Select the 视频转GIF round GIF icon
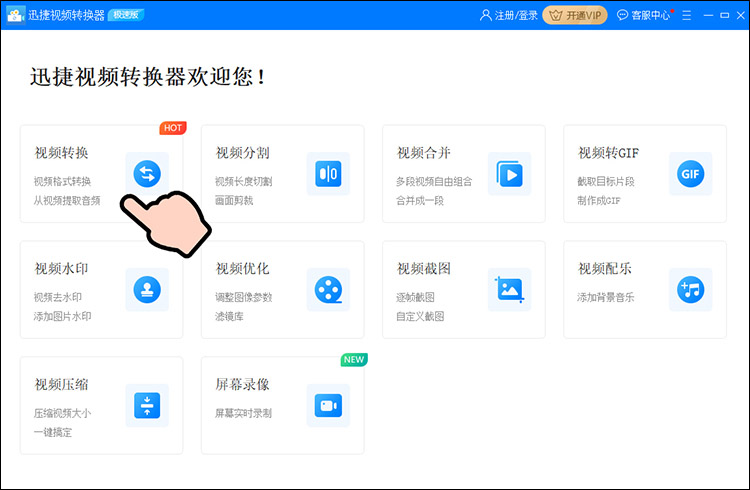Image resolution: width=750 pixels, height=490 pixels. coord(690,173)
